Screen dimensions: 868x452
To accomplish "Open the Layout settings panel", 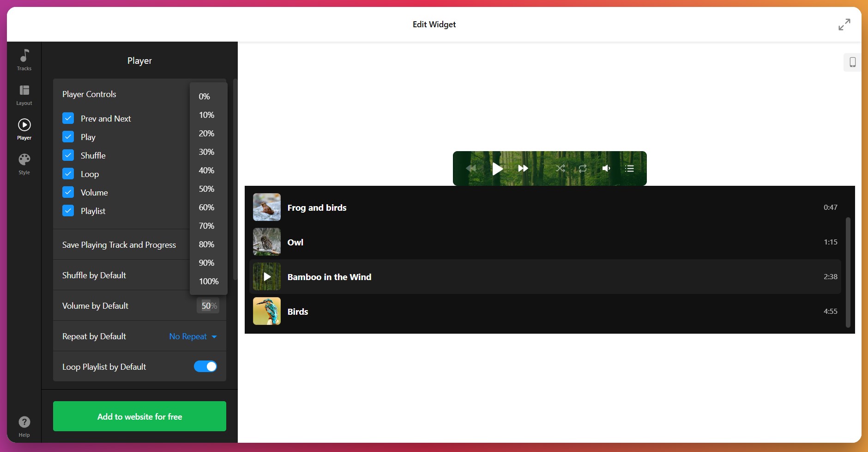I will (x=24, y=94).
